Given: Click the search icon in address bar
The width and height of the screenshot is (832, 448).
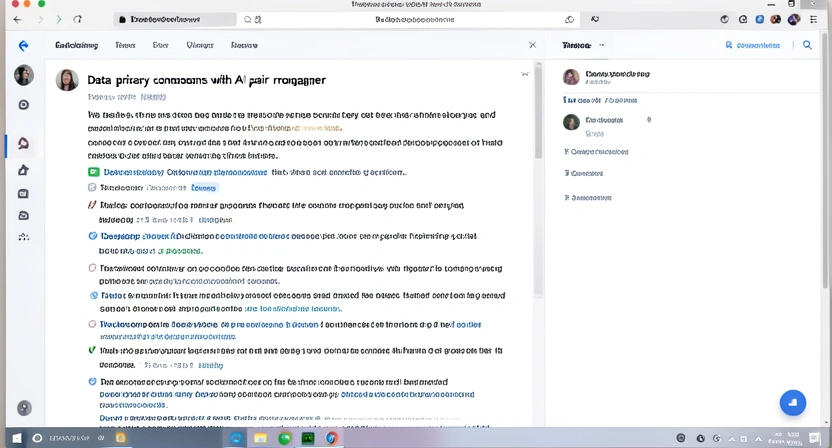Looking at the screenshot, I should 247,19.
